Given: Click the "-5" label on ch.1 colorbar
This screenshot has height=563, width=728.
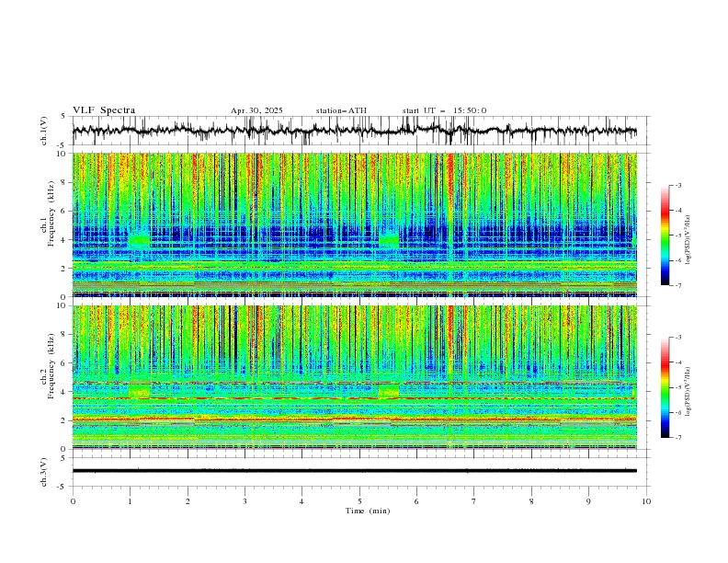Looking at the screenshot, I should coord(678,236).
